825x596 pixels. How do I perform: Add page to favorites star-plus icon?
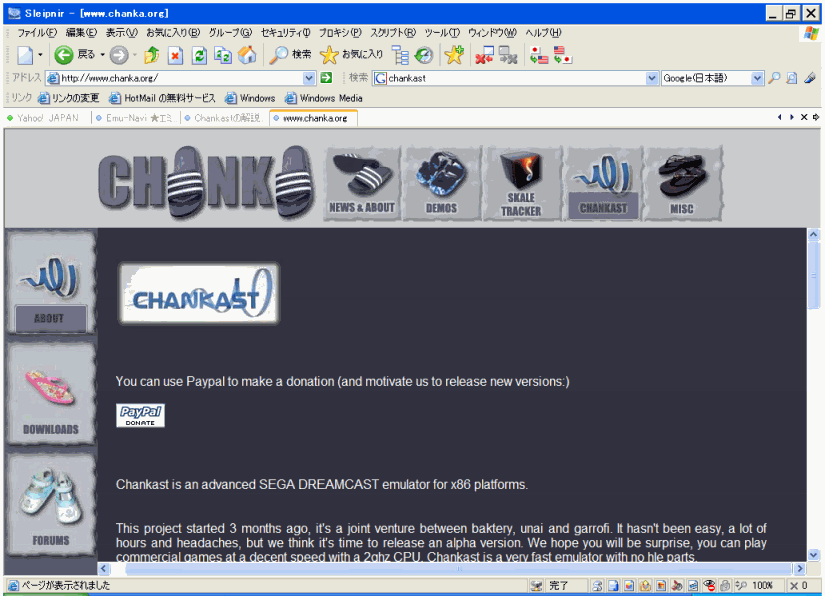coord(454,55)
